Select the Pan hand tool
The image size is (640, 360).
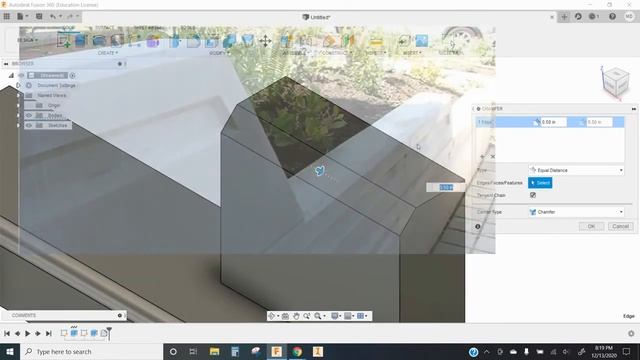(296, 316)
